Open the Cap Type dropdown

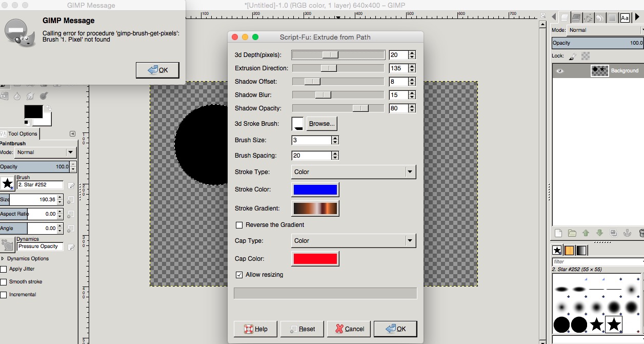[x=353, y=241]
